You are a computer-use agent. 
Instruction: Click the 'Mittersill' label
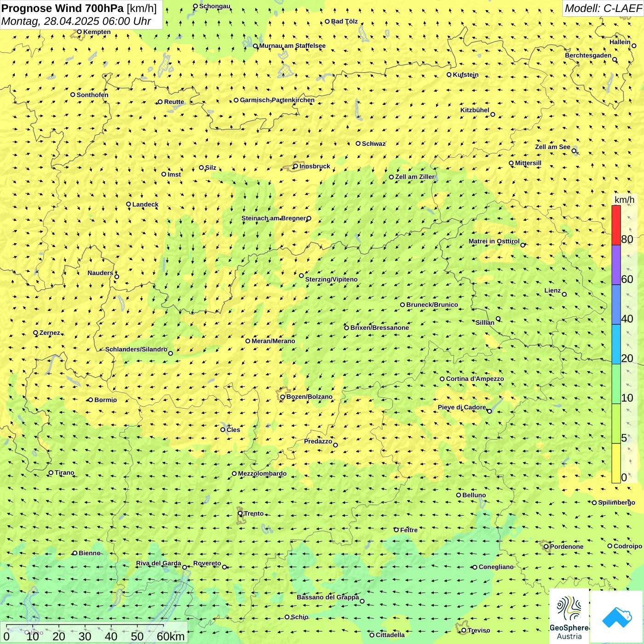[528, 163]
